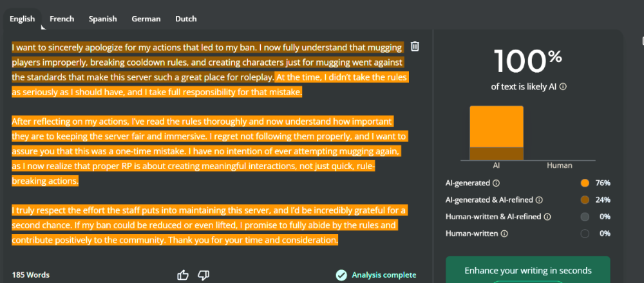The width and height of the screenshot is (644, 283).
Task: Click info icon next to Human-written
Action: coord(505,233)
